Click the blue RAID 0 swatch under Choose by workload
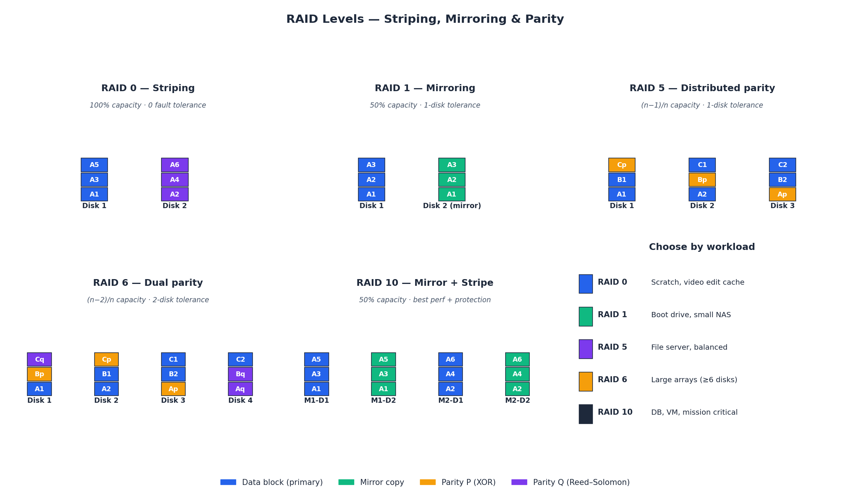The image size is (850, 504). coord(585,284)
